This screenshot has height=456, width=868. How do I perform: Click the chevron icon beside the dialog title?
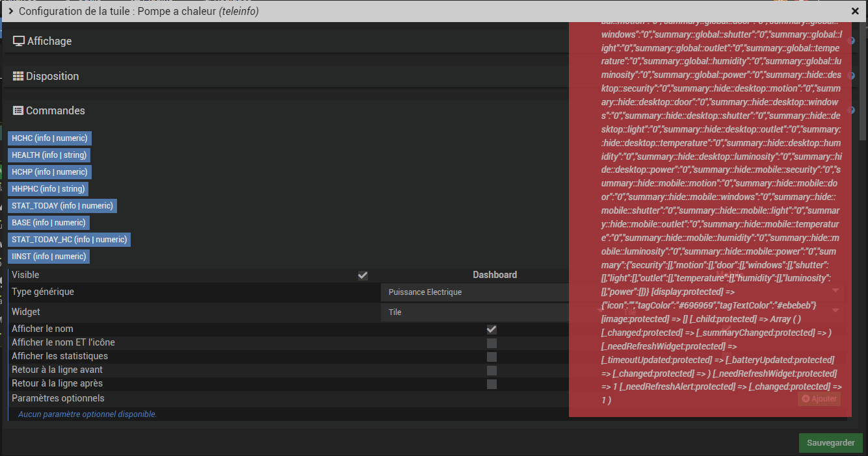pyautogui.click(x=11, y=11)
